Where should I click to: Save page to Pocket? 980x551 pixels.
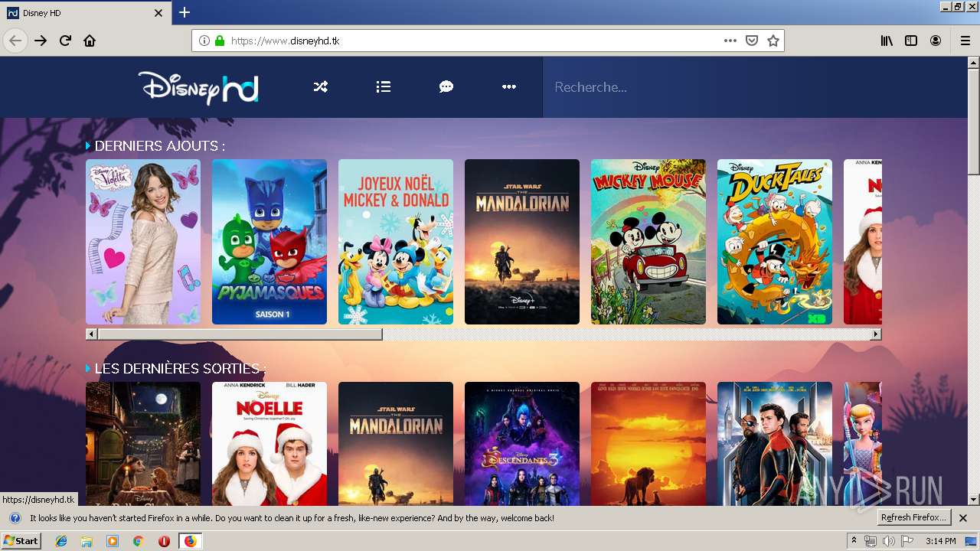(x=752, y=41)
